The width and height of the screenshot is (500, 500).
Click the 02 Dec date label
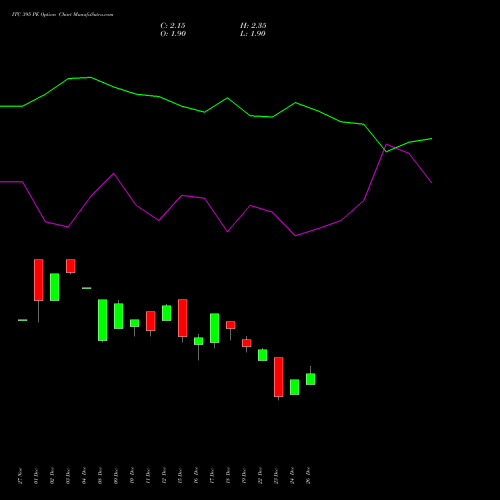point(52,476)
